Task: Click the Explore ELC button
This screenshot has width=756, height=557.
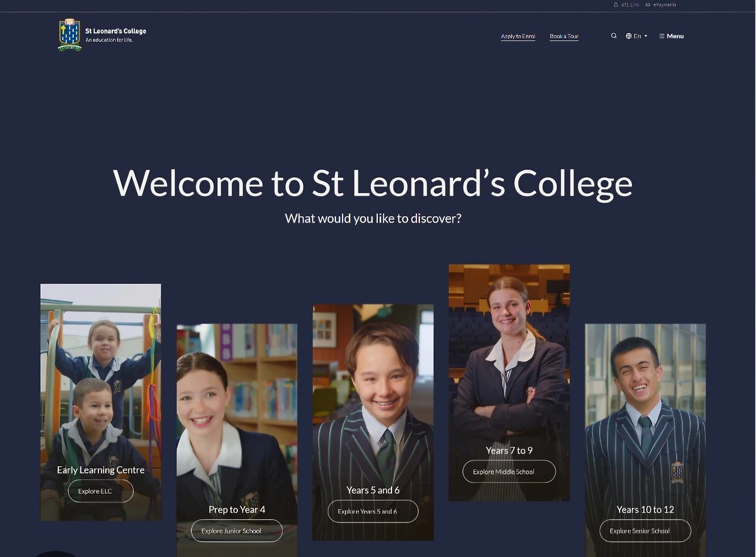Action: (100, 491)
